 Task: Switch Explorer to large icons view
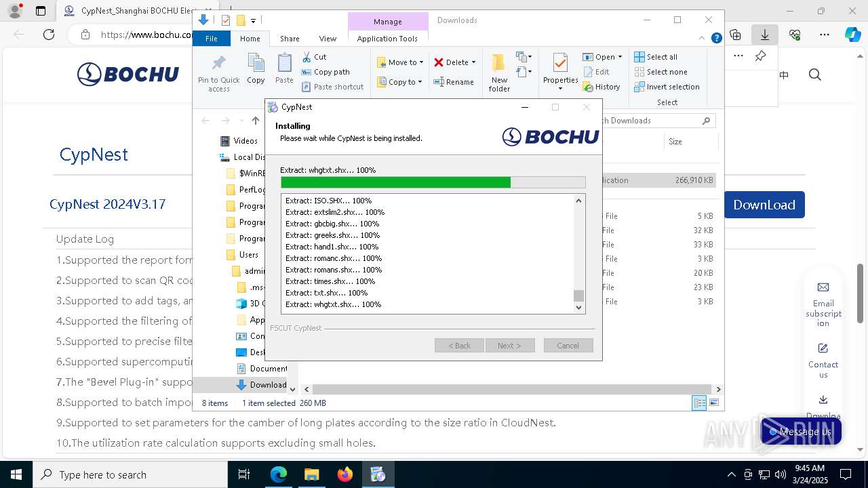pos(713,403)
